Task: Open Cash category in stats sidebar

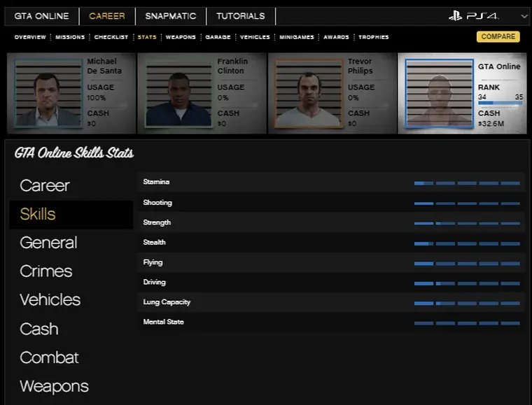Action: click(x=39, y=329)
